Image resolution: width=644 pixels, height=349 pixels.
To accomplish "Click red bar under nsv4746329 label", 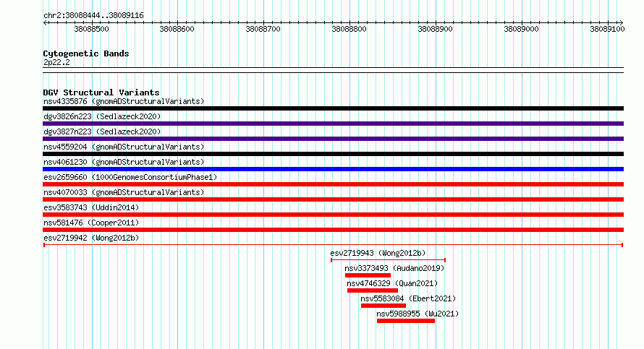I will pos(373,290).
